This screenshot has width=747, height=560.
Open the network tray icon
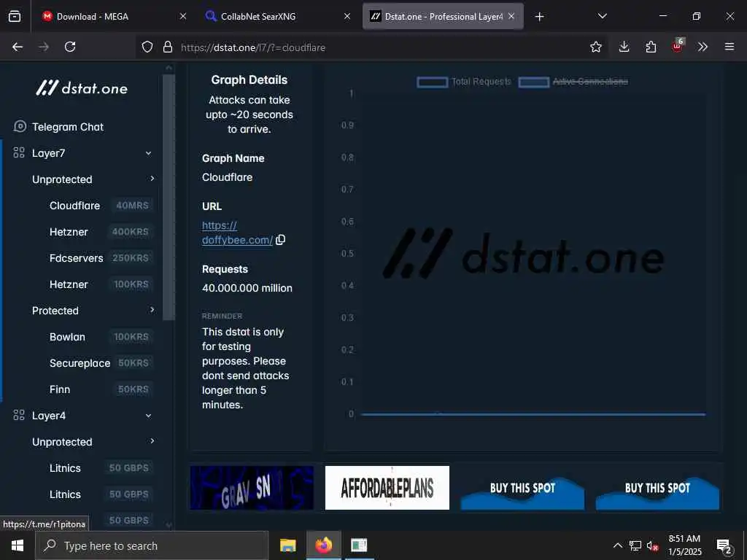635,545
